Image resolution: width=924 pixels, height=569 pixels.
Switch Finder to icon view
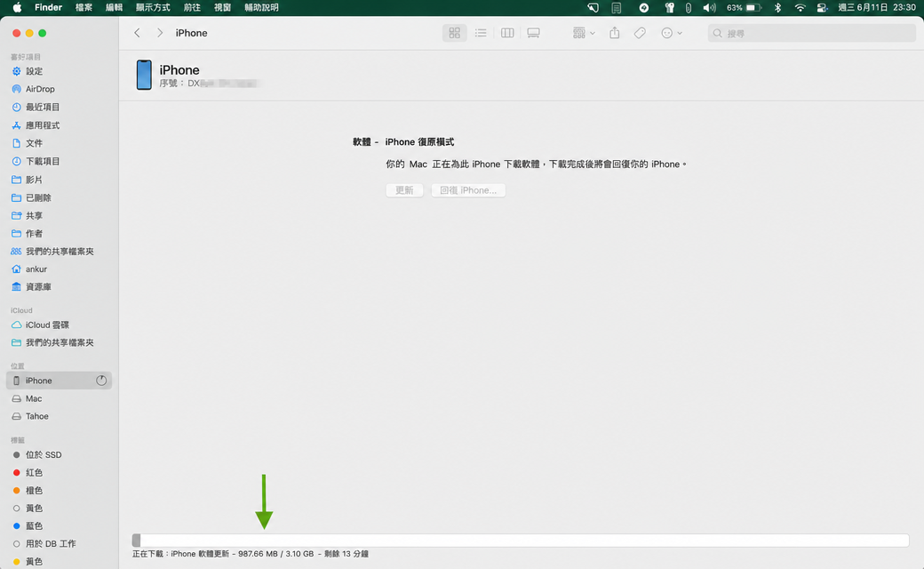pyautogui.click(x=454, y=33)
